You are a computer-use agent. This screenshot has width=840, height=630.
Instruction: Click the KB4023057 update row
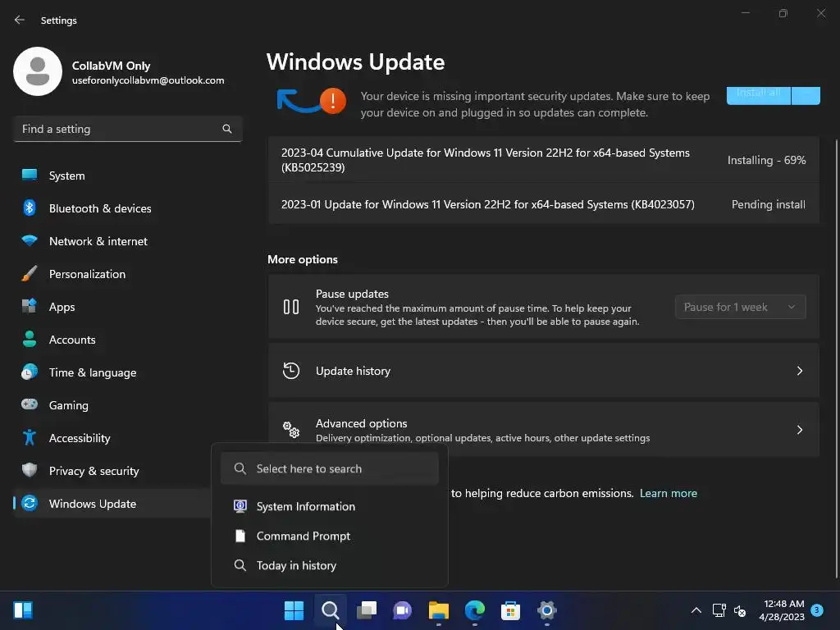[544, 204]
